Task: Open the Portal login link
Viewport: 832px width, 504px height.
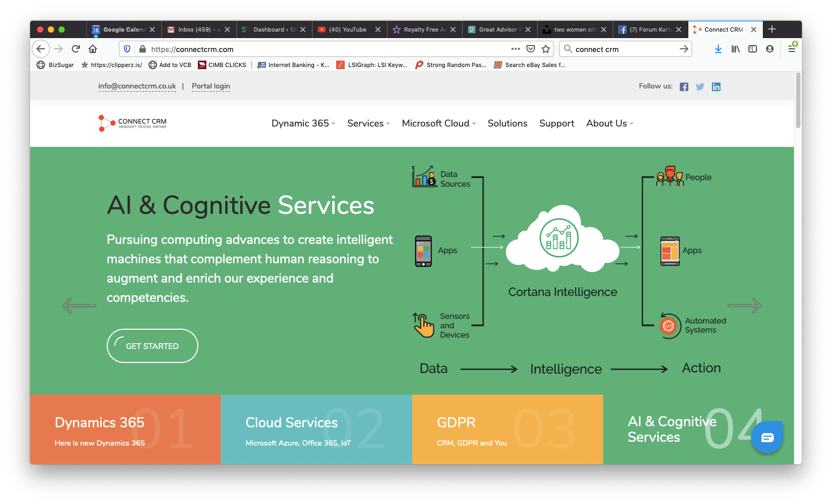Action: 211,86
